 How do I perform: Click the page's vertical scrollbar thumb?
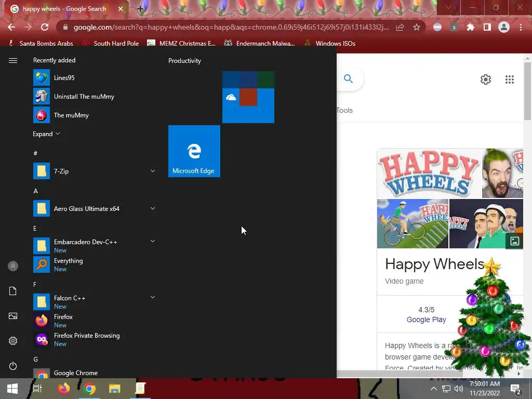click(527, 91)
